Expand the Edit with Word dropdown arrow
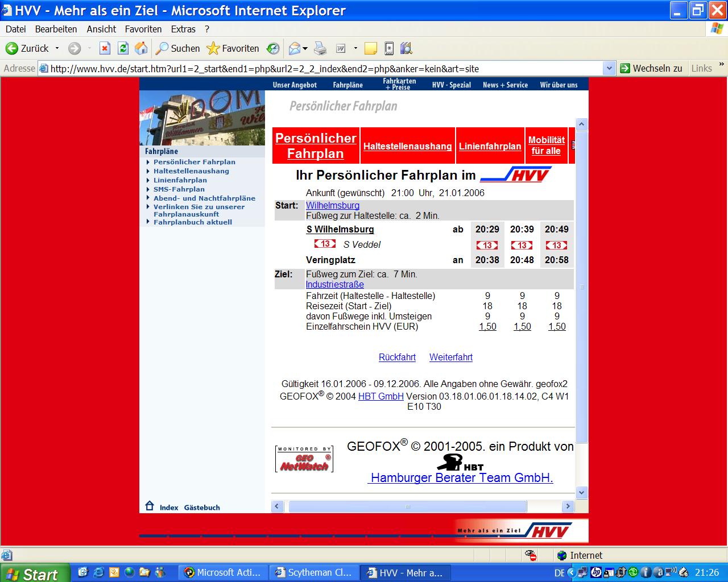The width and height of the screenshot is (728, 582). point(355,48)
